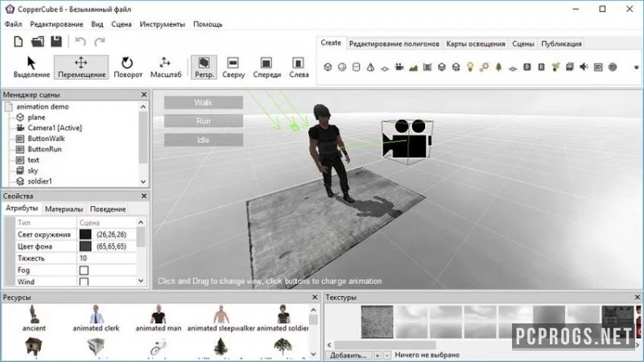Open the Материалы properties tab
This screenshot has height=362, width=644.
coord(64,209)
